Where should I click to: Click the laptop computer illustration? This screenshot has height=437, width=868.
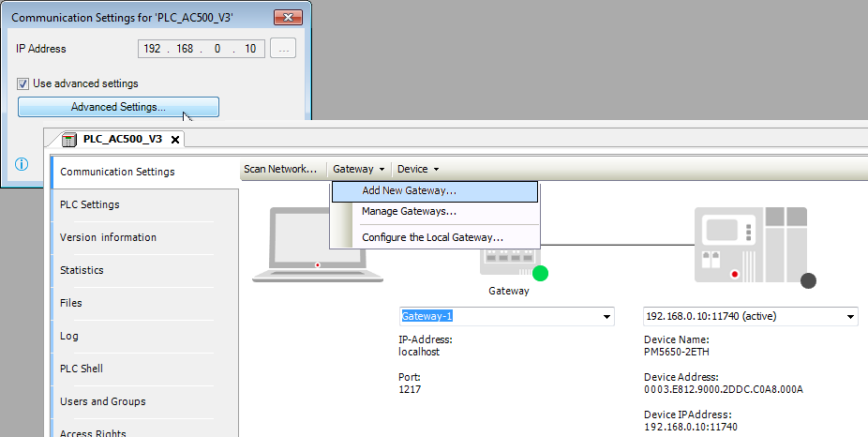pyautogui.click(x=318, y=245)
